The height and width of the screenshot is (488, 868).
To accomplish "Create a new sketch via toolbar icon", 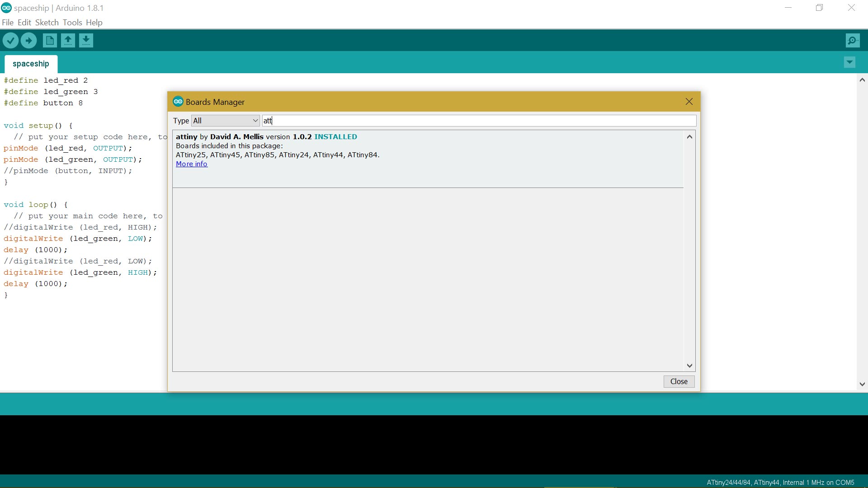I will (50, 41).
